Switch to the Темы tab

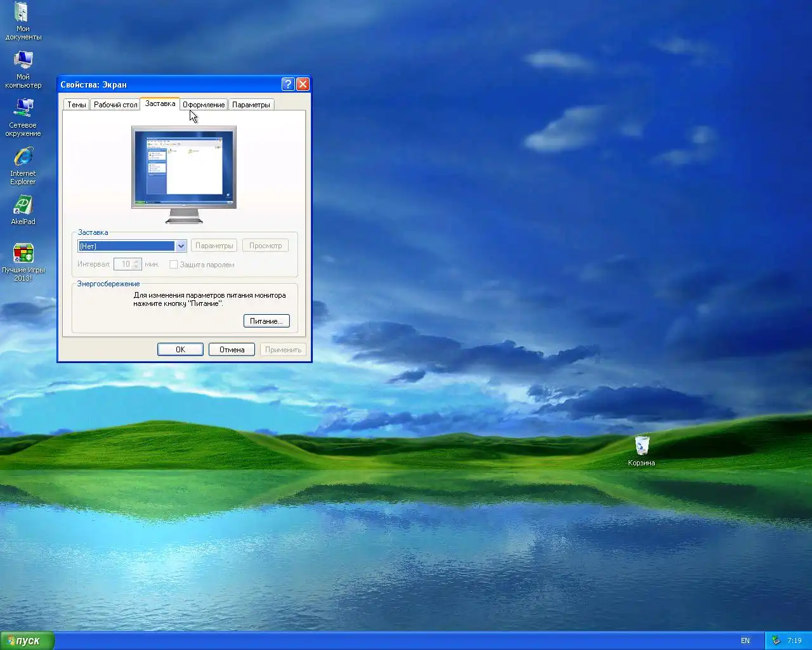tap(77, 105)
